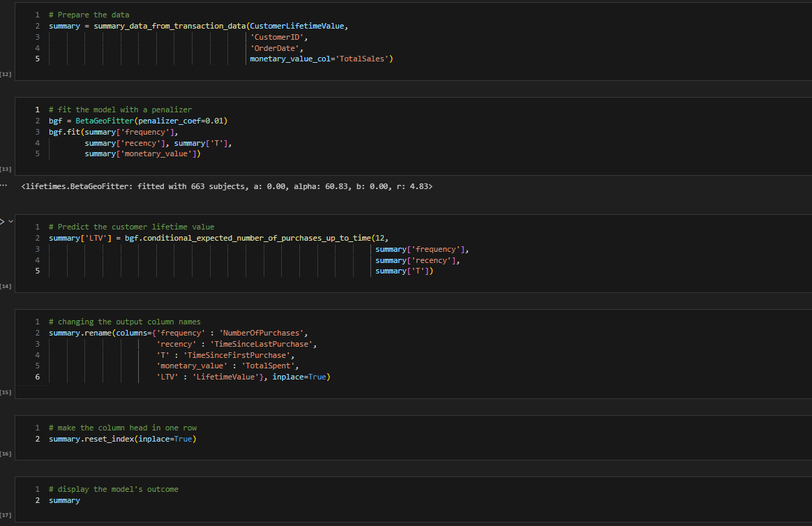
Task: Click comment '# changing the output column names'
Action: click(x=124, y=322)
